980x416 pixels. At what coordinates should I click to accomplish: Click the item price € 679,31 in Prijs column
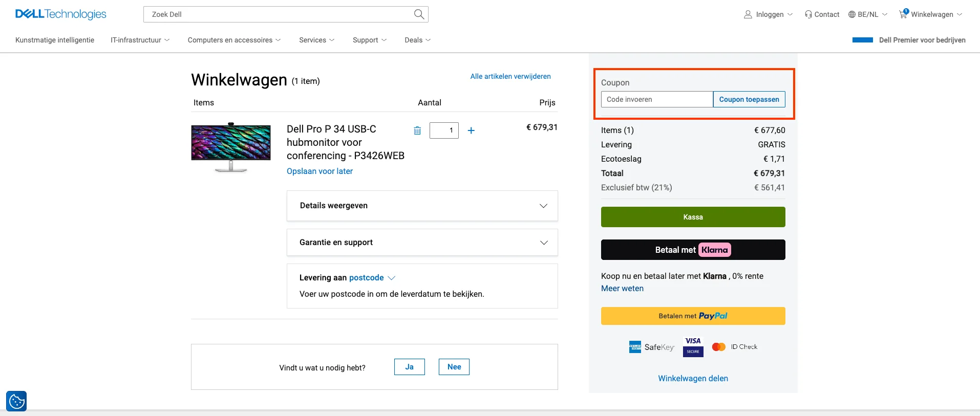(x=542, y=127)
